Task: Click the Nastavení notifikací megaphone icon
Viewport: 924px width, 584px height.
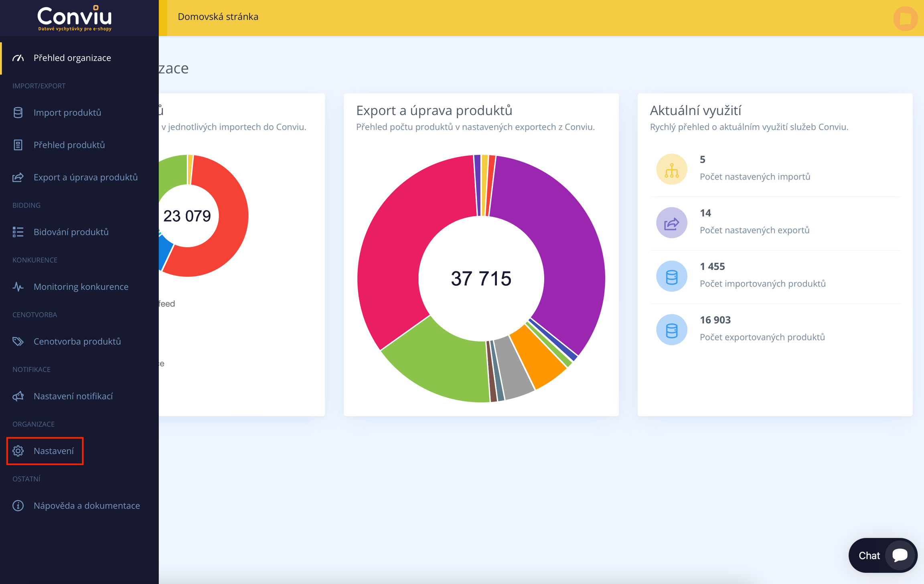Action: click(x=18, y=396)
